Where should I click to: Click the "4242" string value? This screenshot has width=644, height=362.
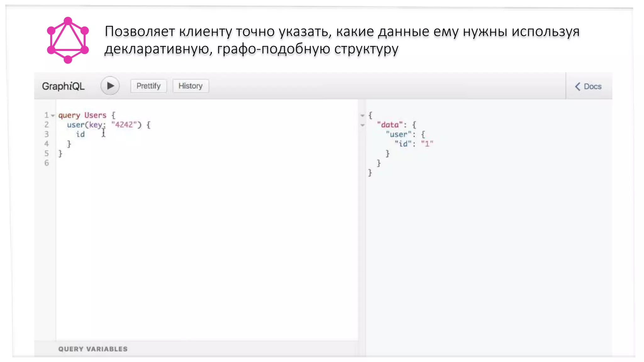(x=124, y=125)
